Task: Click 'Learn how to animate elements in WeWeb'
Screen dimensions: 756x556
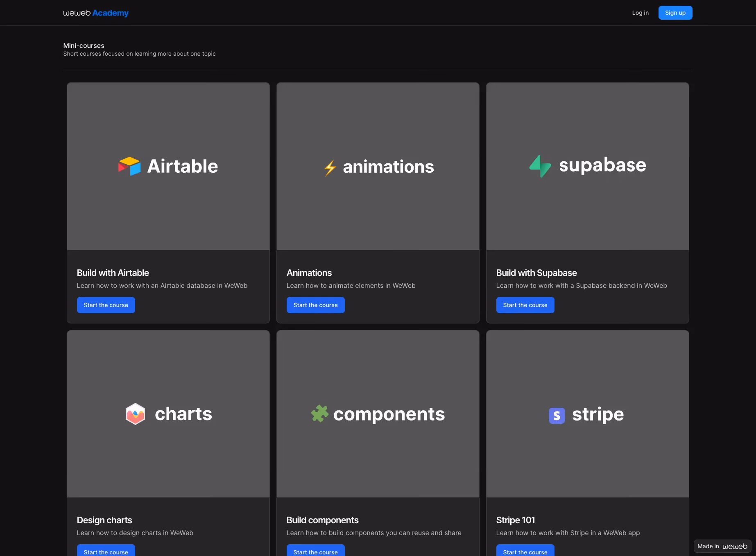Action: click(351, 285)
